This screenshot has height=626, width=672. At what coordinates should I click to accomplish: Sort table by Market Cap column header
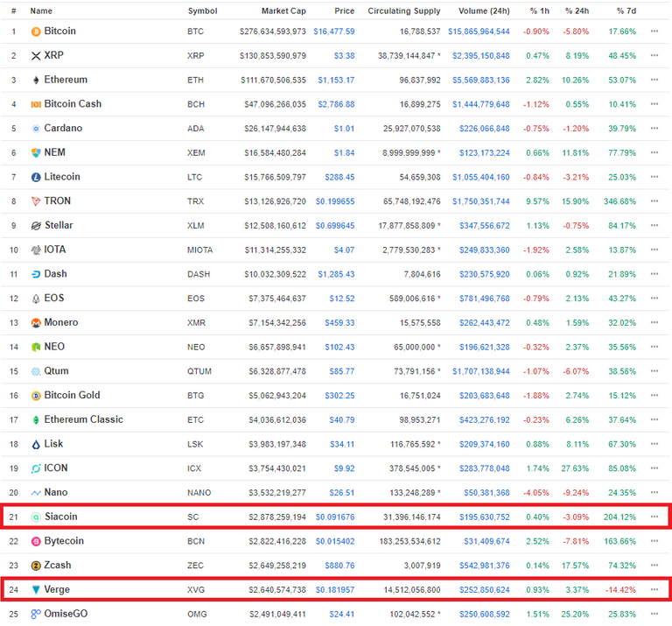(283, 11)
